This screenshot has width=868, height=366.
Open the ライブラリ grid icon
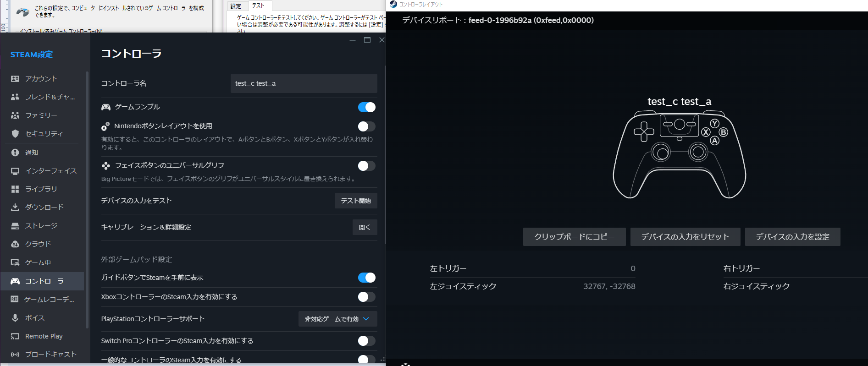tap(15, 189)
